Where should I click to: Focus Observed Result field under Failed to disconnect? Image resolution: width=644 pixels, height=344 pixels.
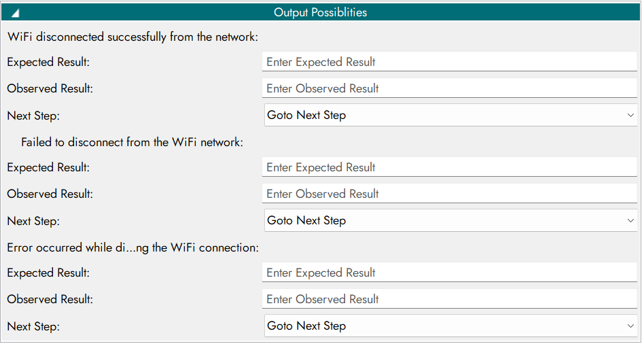pyautogui.click(x=450, y=194)
